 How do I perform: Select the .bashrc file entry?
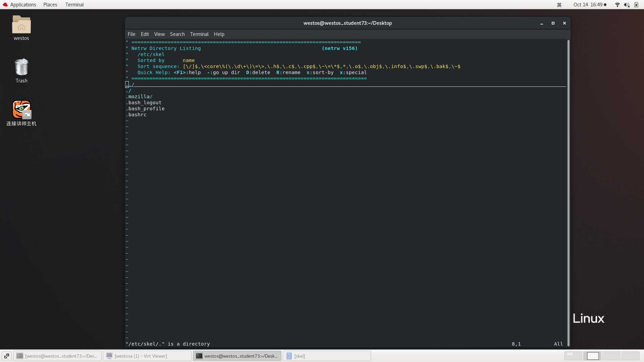tap(136, 115)
